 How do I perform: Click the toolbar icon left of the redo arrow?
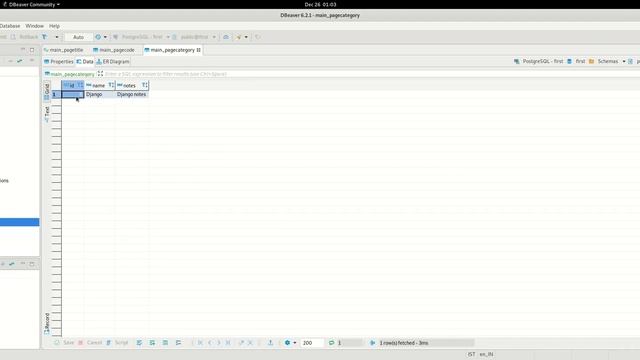click(x=238, y=37)
